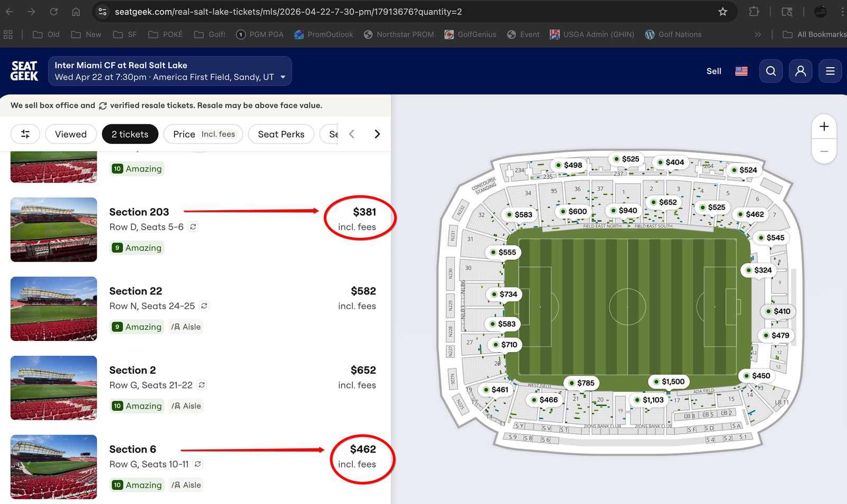Open the Golf Nations bookmark
The height and width of the screenshot is (504, 847).
pos(673,34)
